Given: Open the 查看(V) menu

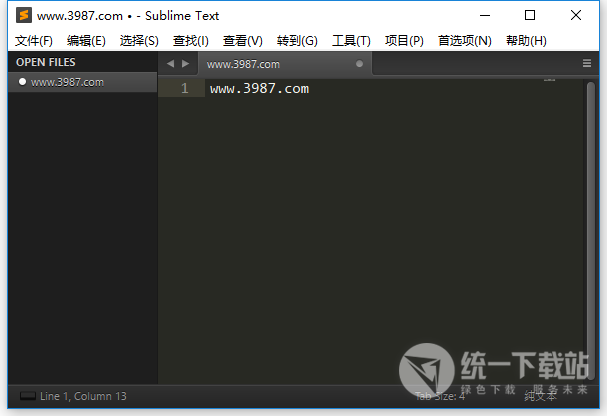Looking at the screenshot, I should 243,41.
